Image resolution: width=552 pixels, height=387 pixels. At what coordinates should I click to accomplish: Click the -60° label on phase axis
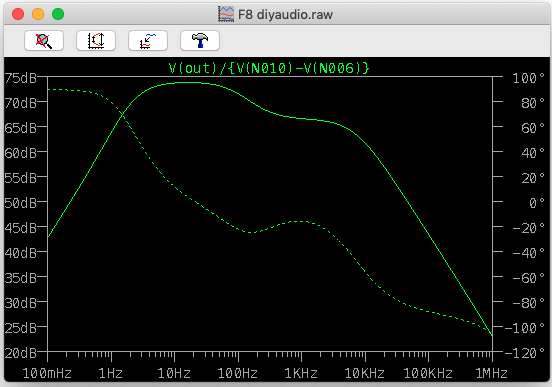[529, 278]
